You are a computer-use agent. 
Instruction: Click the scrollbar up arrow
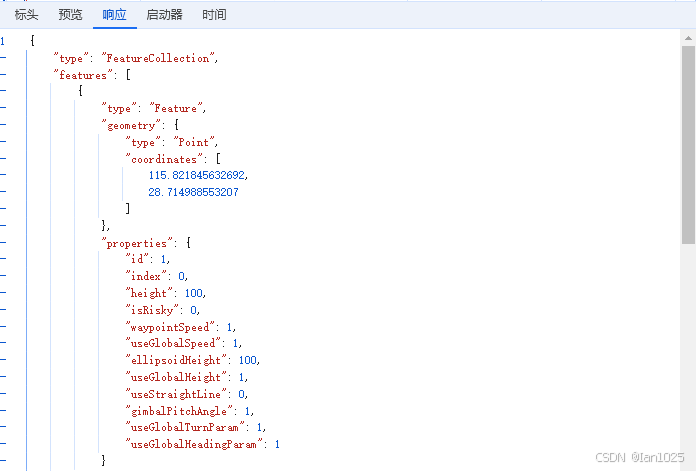[688, 38]
